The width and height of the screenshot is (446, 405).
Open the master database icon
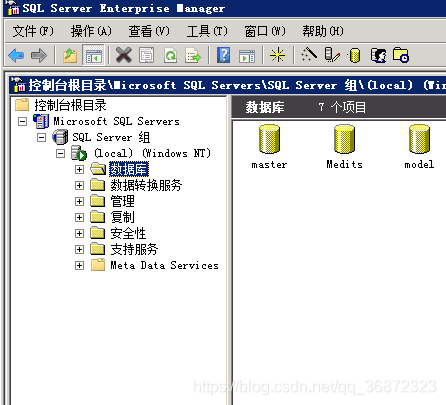(269, 139)
